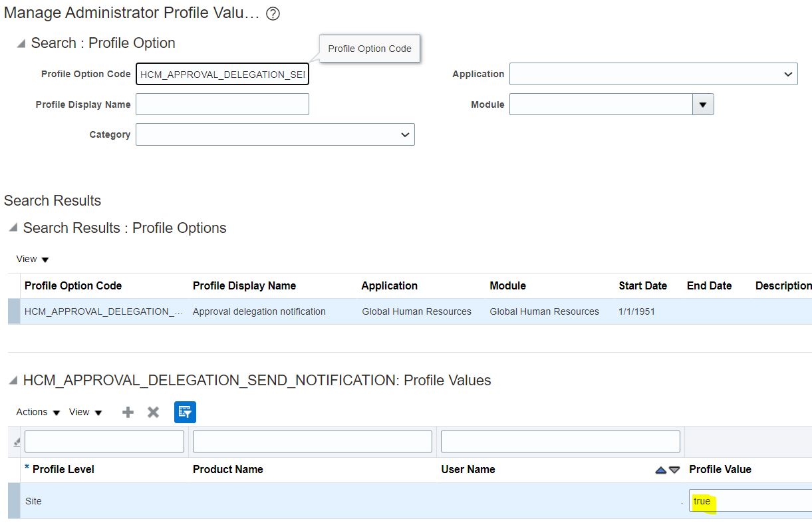Select the Profile Option Code column header
The height and width of the screenshot is (525, 812).
(73, 286)
